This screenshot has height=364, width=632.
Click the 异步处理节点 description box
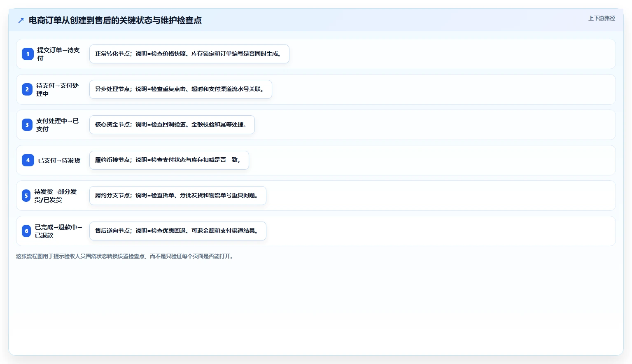point(181,89)
